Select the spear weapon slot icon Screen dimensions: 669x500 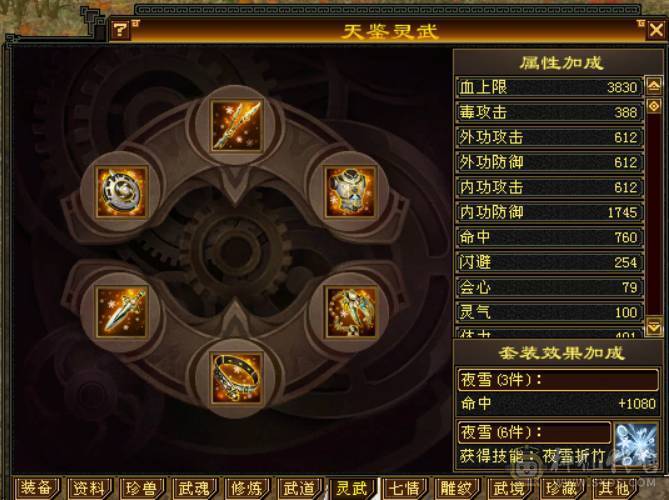(x=236, y=126)
